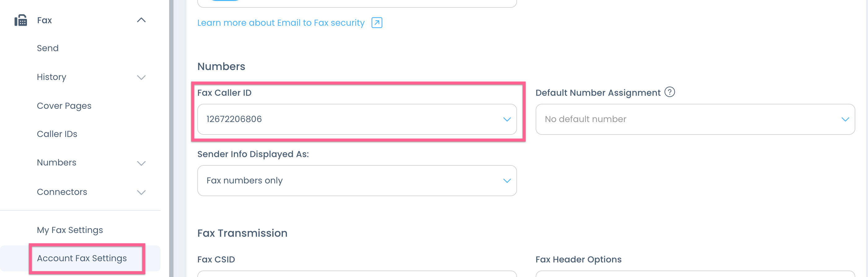Click the Fax Header Options field

[695, 274]
